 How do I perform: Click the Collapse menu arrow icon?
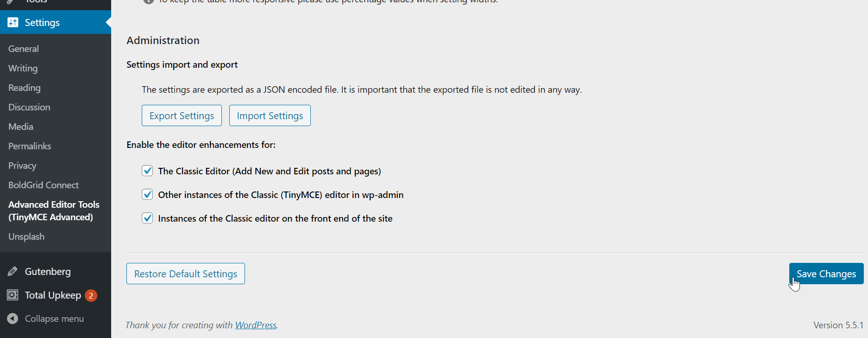[x=13, y=319]
